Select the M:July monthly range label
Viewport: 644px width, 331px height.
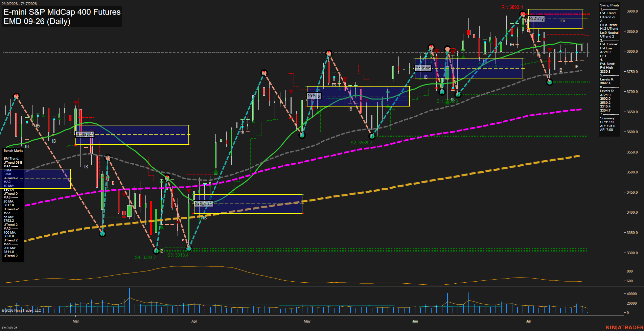point(536,19)
